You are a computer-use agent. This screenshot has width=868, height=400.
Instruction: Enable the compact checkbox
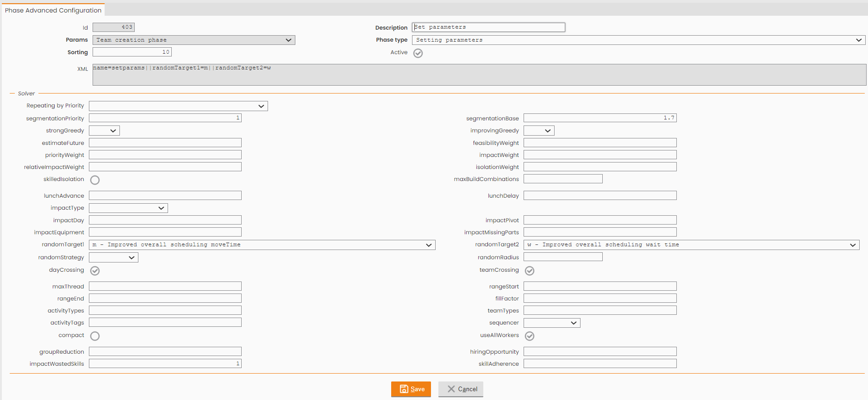click(95, 336)
